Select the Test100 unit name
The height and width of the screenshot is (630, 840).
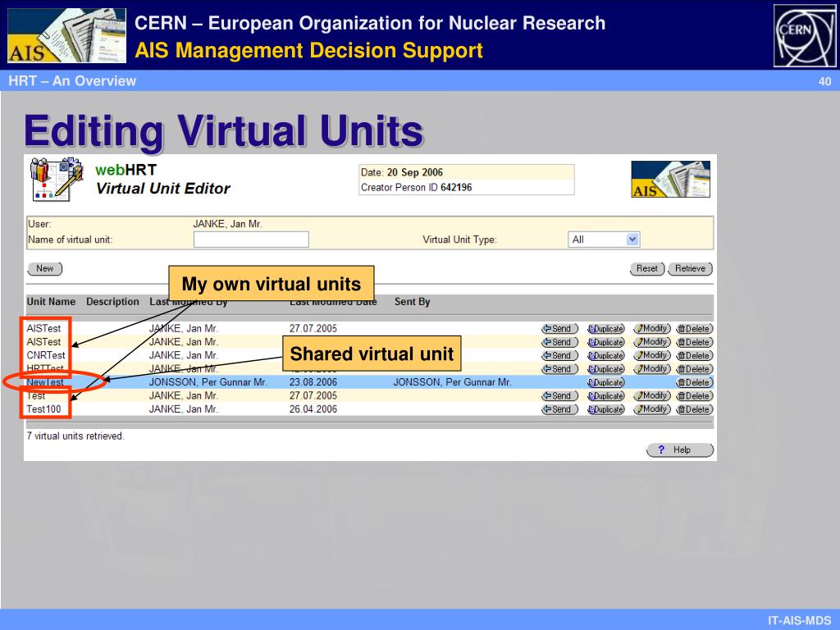click(x=44, y=409)
